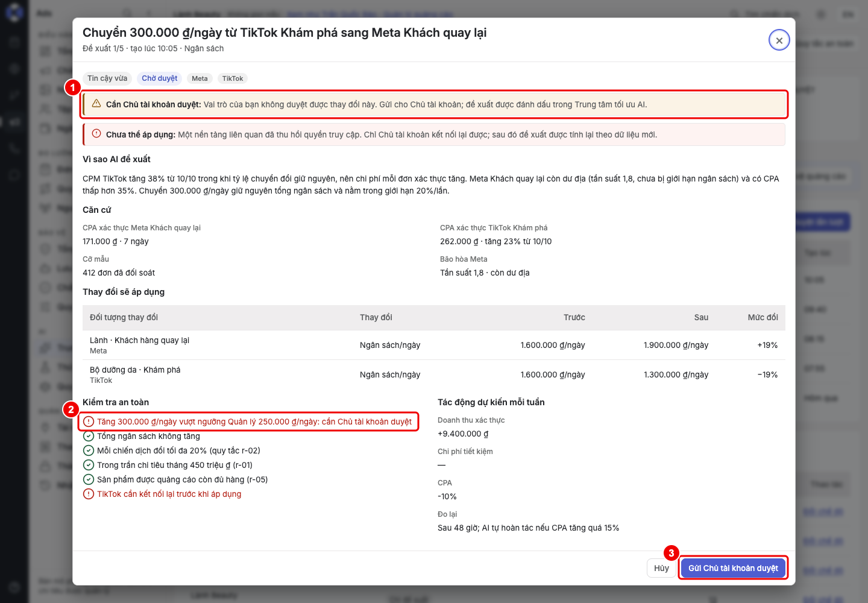The image size is (868, 603).
Task: Click the check icon for in-stock rule r-05
Action: [x=89, y=479]
